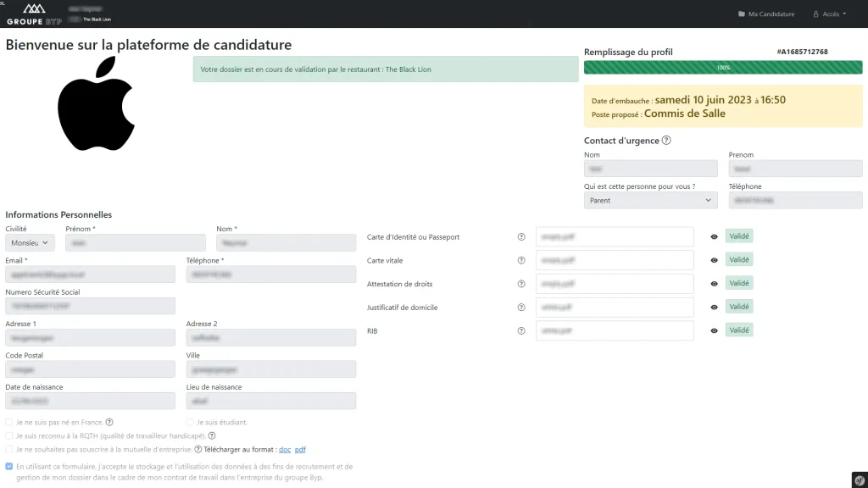View the Carte vitale document via eye icon
Viewport: 868px width, 488px height.
point(714,260)
